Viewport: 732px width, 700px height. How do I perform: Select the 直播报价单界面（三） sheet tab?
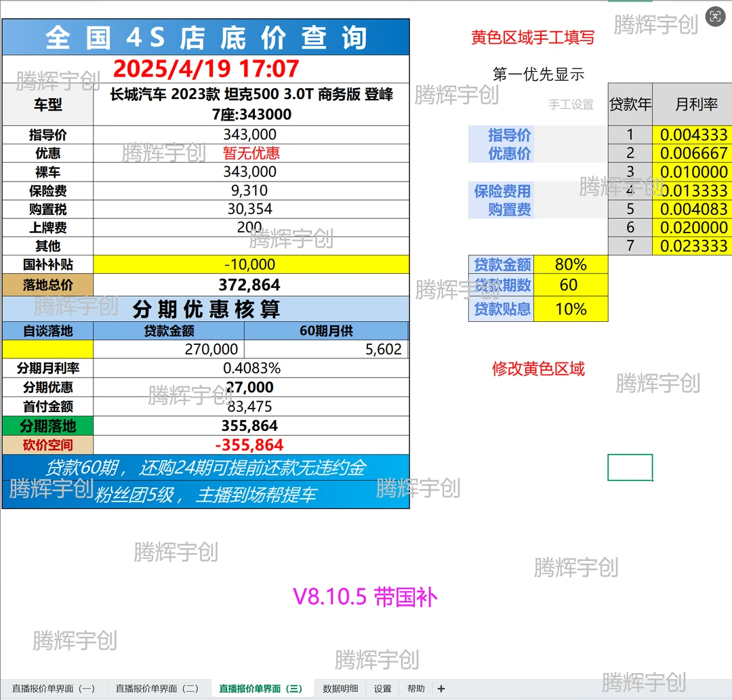point(261,688)
